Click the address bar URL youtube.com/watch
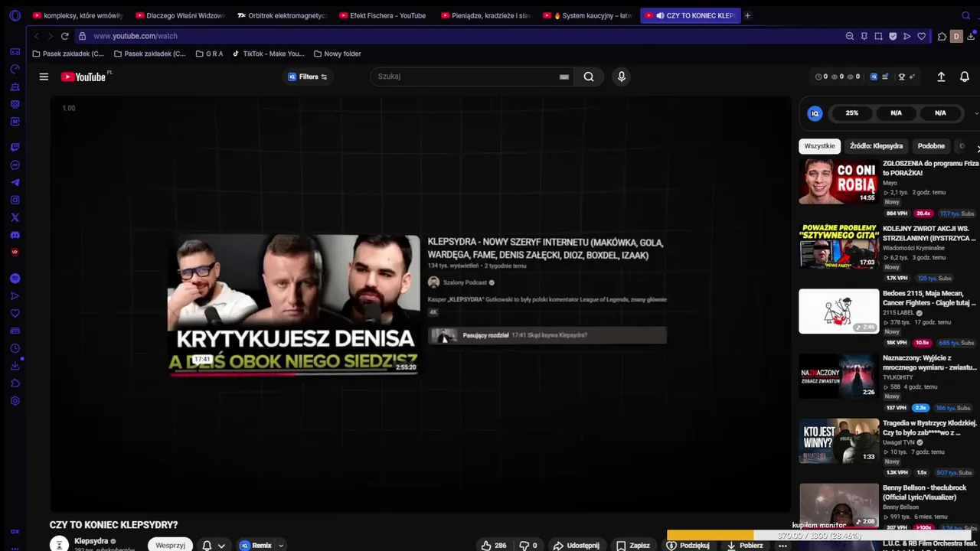980x551 pixels. pos(136,36)
